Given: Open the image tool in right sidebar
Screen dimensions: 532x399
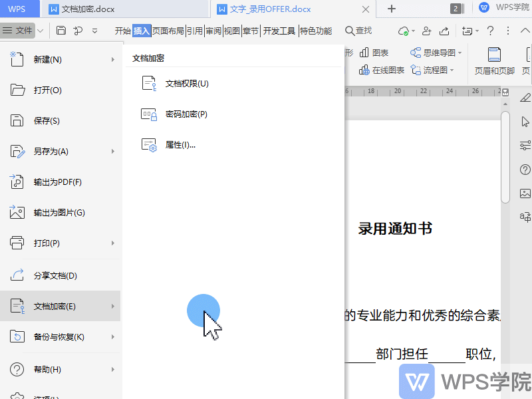Looking at the screenshot, I should pyautogui.click(x=525, y=194).
